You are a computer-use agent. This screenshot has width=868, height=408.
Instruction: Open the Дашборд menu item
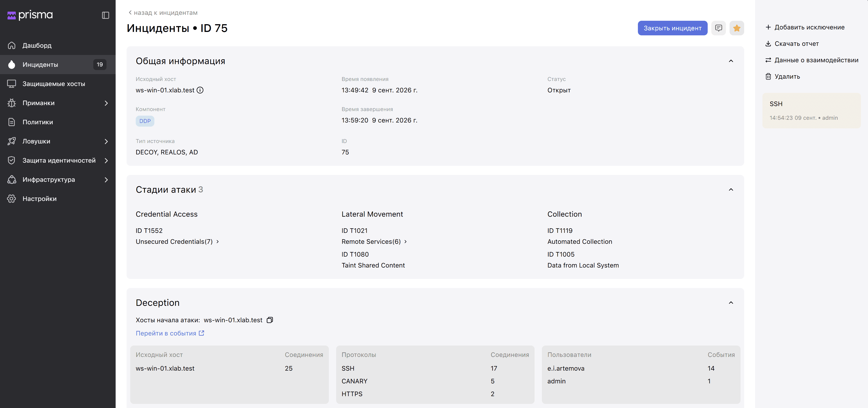pyautogui.click(x=58, y=45)
